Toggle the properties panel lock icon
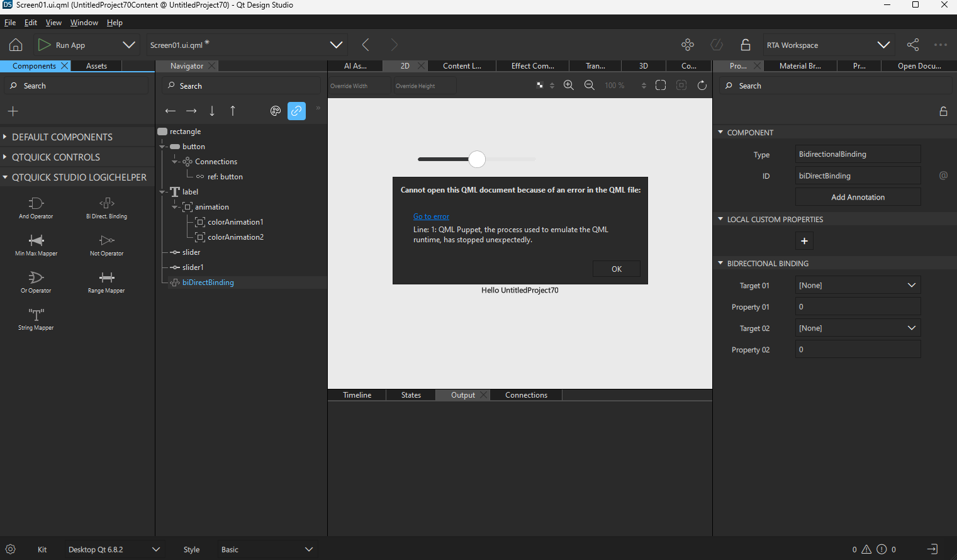 click(943, 111)
